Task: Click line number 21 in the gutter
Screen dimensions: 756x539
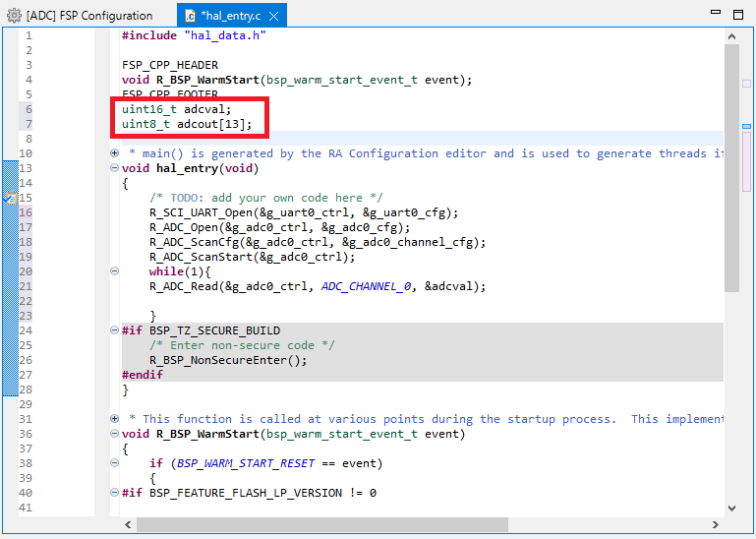Action: (x=26, y=286)
